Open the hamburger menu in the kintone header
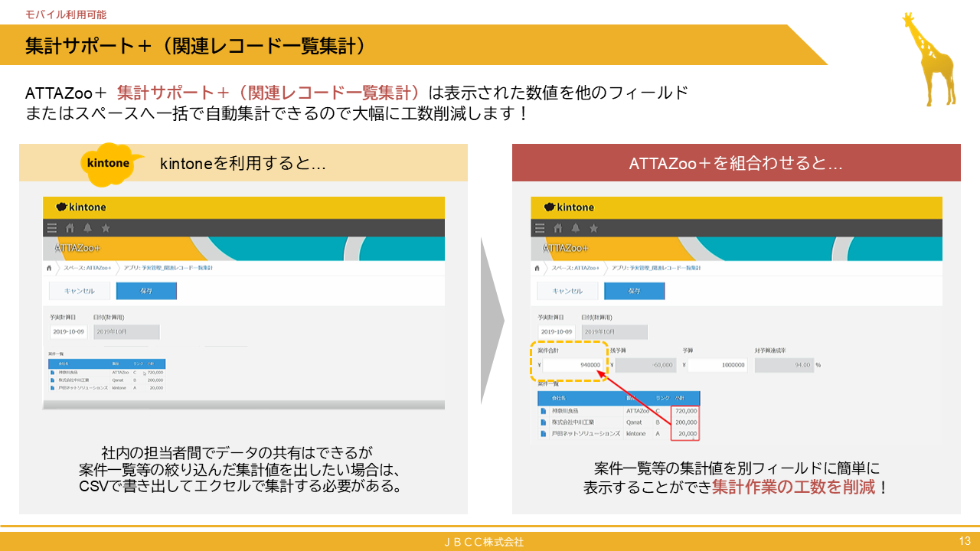 click(51, 227)
